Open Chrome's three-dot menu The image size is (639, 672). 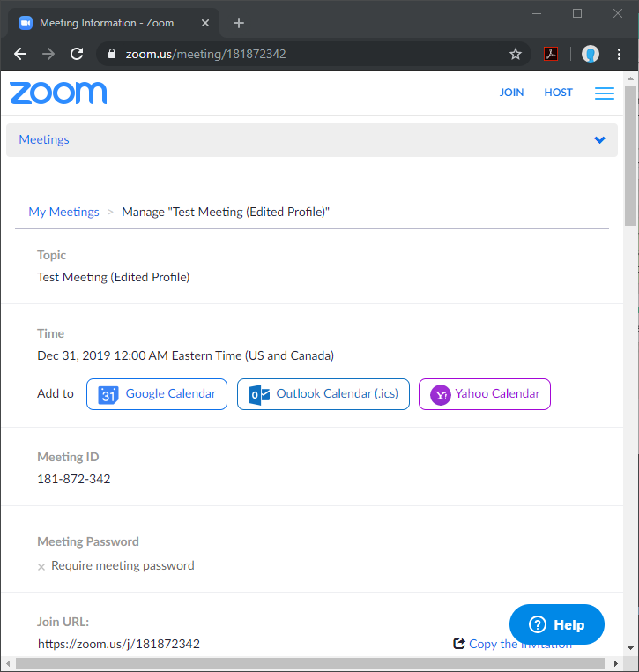(619, 54)
